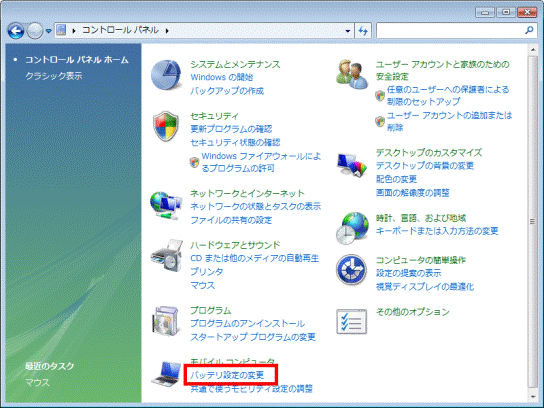Click the Ease of Access icon

tap(351, 270)
